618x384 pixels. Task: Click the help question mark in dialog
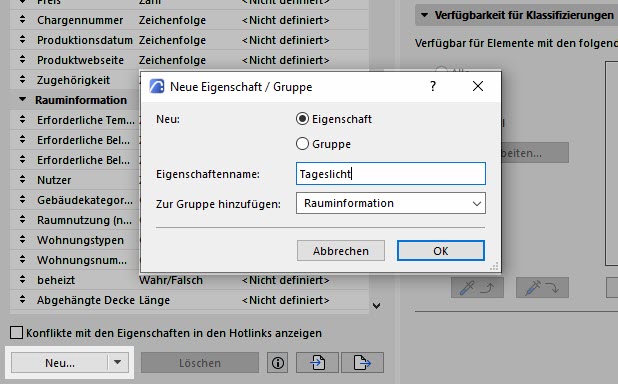[433, 86]
